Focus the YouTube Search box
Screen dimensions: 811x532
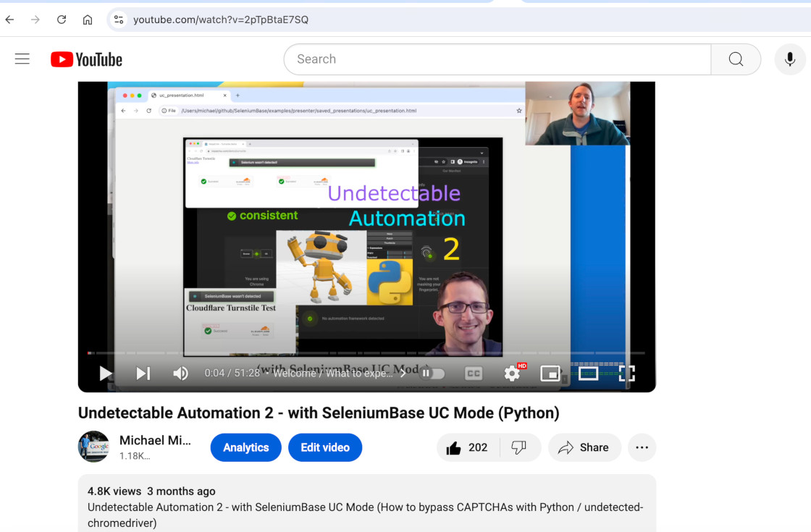pyautogui.click(x=497, y=59)
